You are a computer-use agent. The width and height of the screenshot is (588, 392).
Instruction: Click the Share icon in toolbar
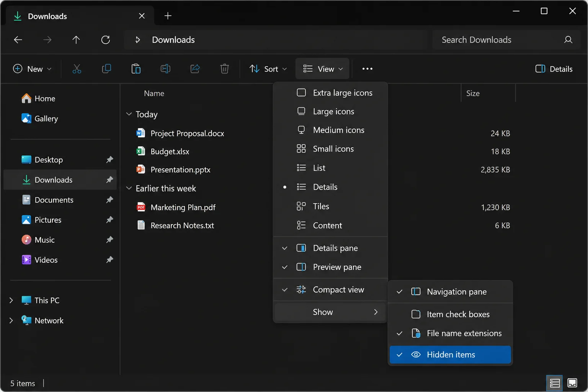point(195,69)
